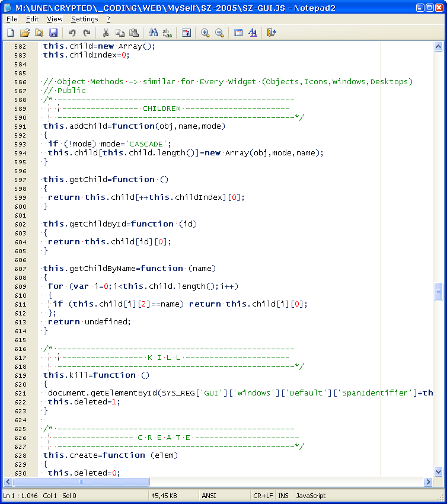The height and width of the screenshot is (504, 447).
Task: Click the vertical scrollbar thumb
Action: tap(438, 292)
